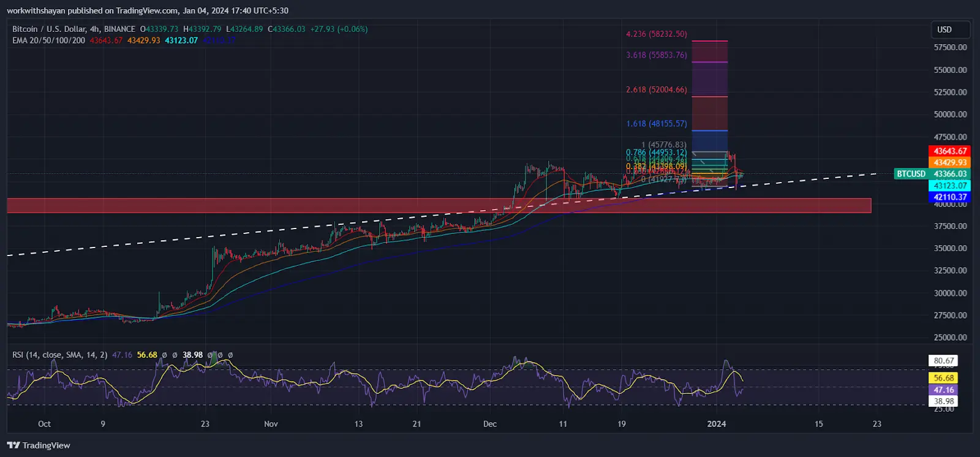
Task: Click the 27500.00 price axis label
Action: (x=951, y=315)
